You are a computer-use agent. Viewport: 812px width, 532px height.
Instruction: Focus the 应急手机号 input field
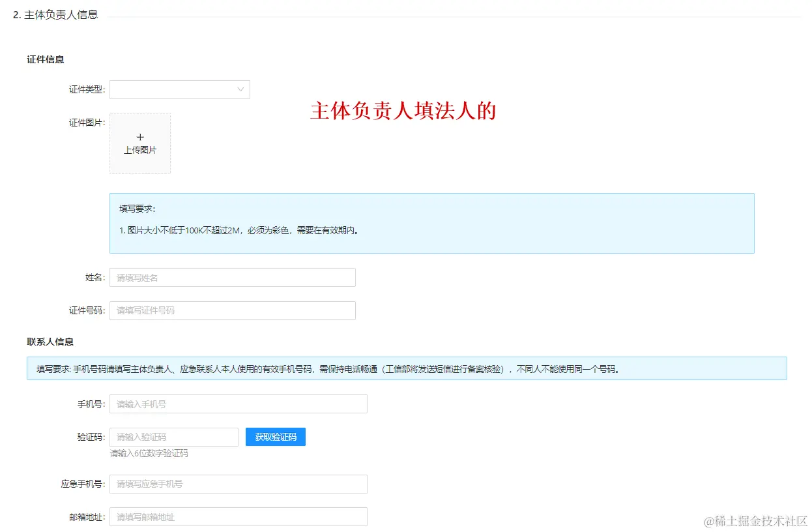click(x=239, y=484)
